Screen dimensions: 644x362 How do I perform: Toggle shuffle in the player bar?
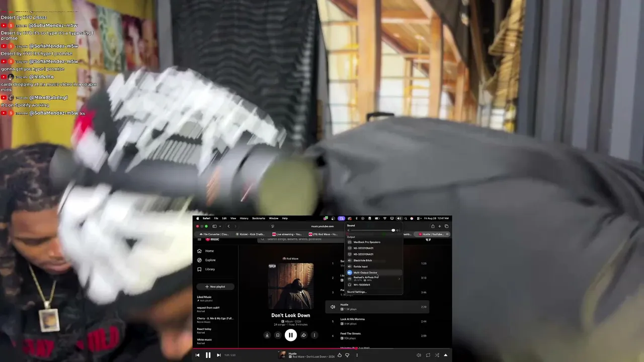(x=437, y=355)
